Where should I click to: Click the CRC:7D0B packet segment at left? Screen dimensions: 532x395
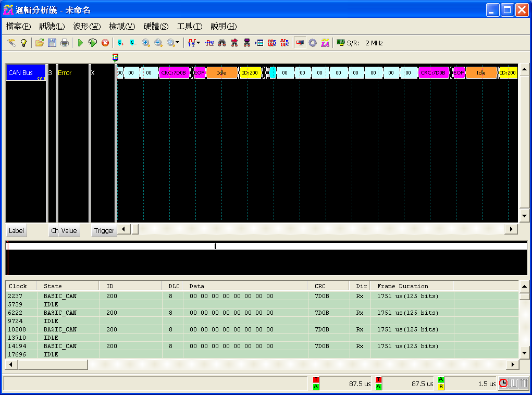coord(174,72)
